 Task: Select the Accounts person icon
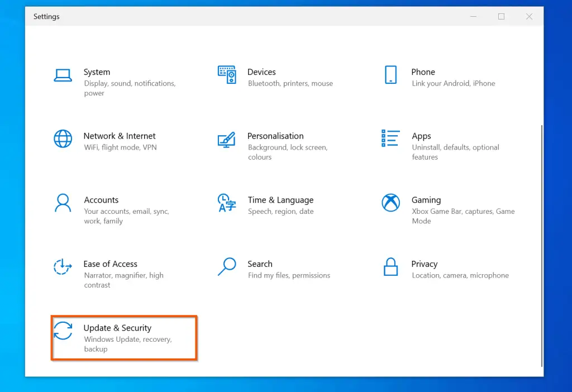click(63, 203)
